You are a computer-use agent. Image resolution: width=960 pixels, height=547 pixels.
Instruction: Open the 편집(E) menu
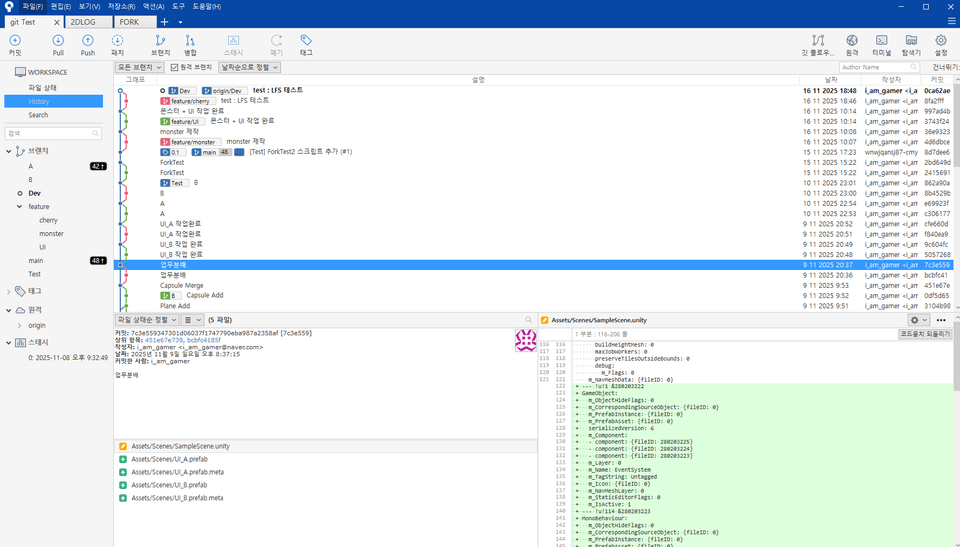coord(61,6)
